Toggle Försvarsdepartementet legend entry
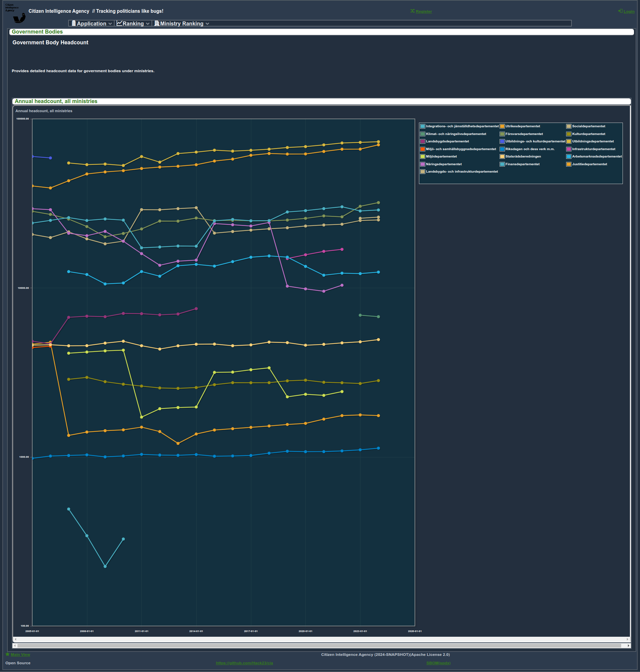Viewport: 640px width, 672px height. point(521,134)
